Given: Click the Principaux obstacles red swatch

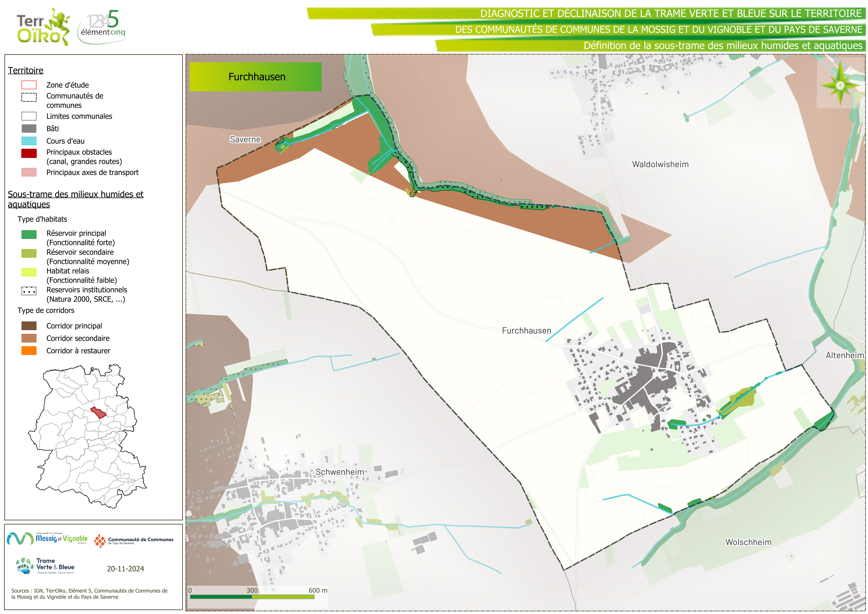Looking at the screenshot, I should (29, 153).
